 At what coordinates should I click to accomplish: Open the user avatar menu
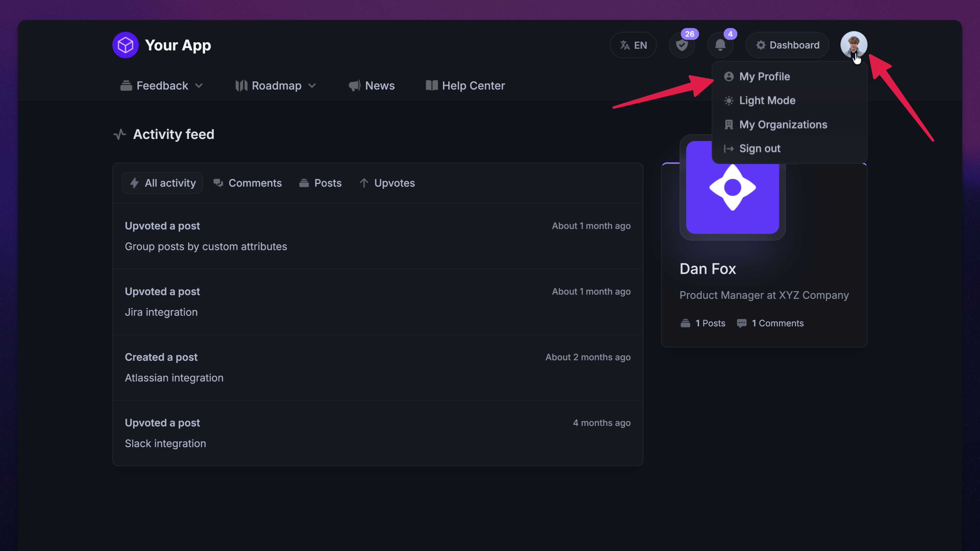[853, 45]
